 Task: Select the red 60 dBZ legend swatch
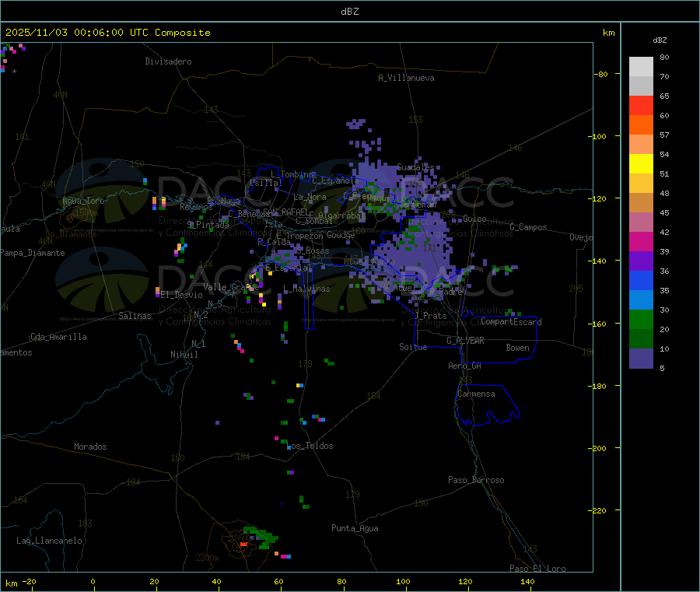pyautogui.click(x=641, y=105)
